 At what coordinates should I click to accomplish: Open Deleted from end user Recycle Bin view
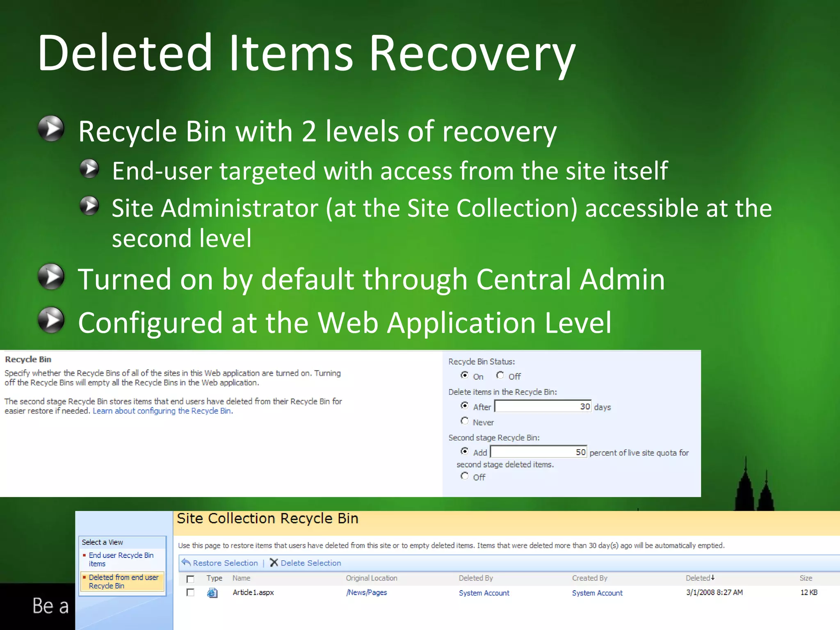pos(123,582)
